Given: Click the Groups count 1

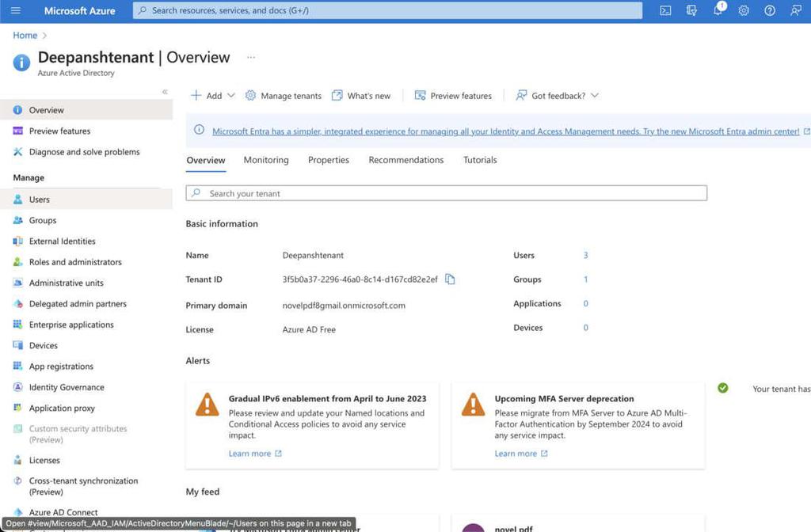Looking at the screenshot, I should (x=585, y=279).
